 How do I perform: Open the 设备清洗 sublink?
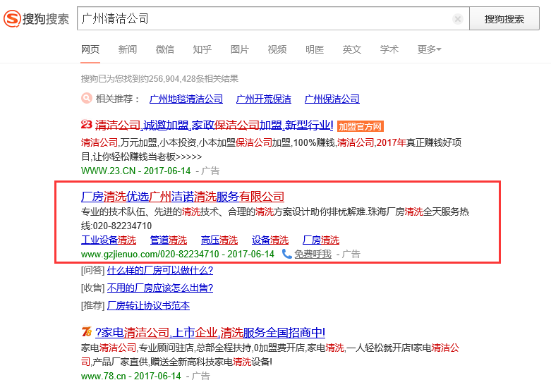[x=270, y=240]
